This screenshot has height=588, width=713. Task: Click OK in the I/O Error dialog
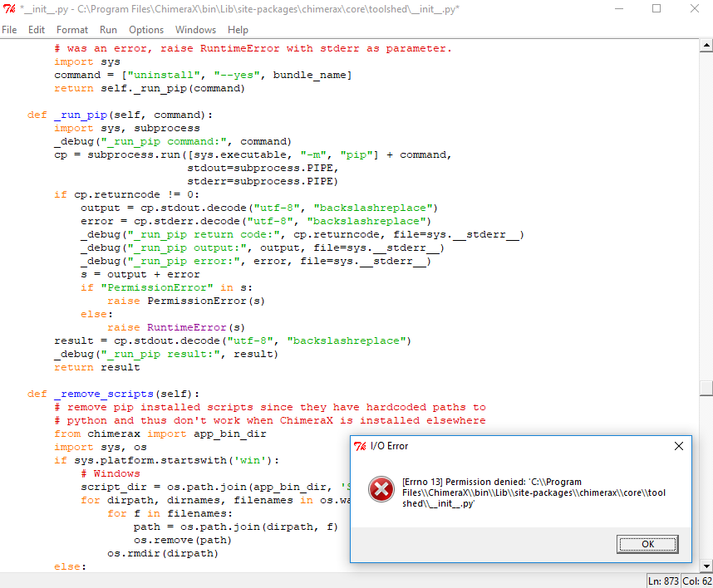pos(647,544)
